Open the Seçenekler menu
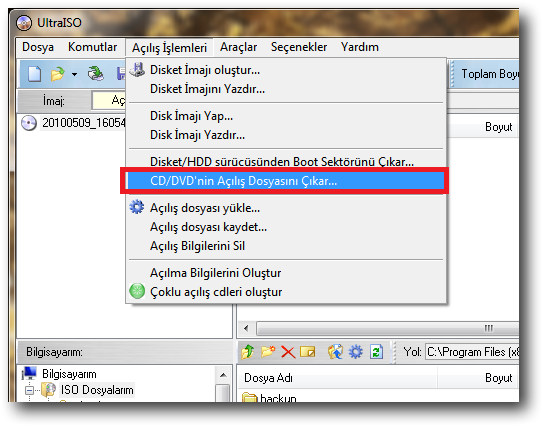 (x=299, y=47)
